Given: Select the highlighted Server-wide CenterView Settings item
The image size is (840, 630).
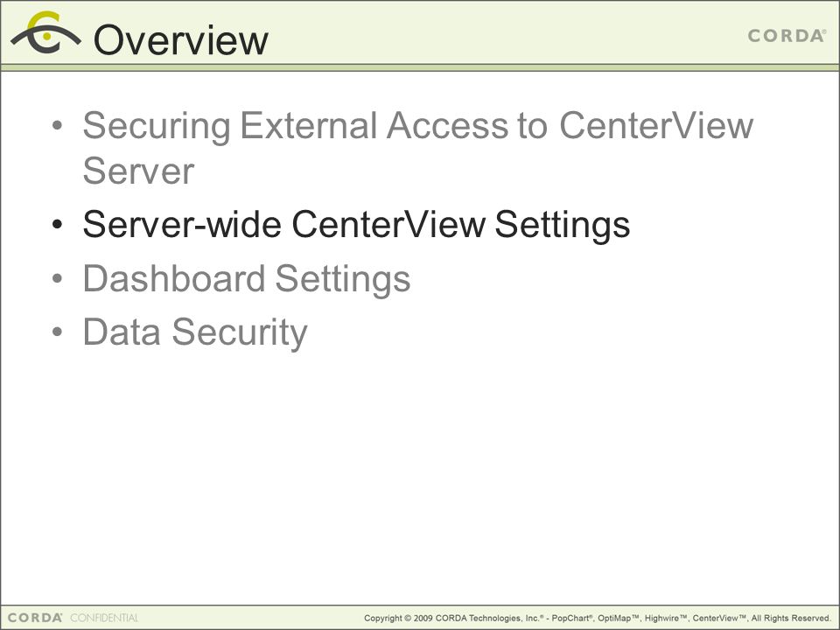Looking at the screenshot, I should click(x=356, y=225).
